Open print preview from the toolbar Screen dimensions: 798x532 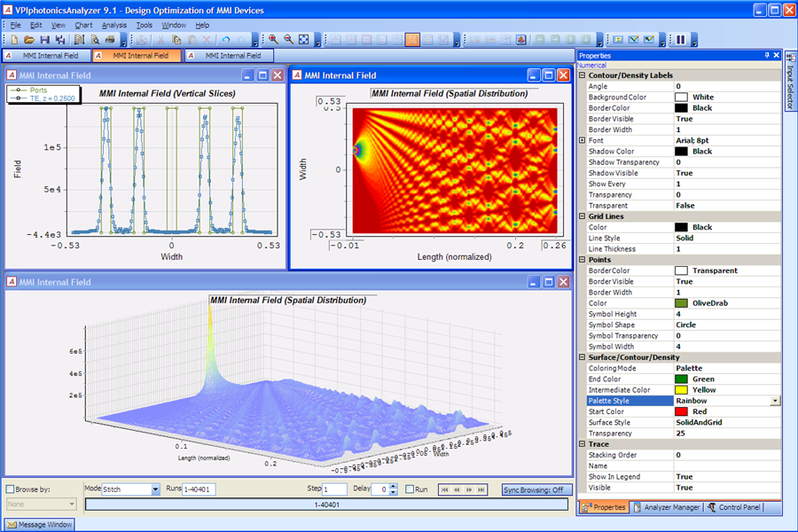pos(95,40)
